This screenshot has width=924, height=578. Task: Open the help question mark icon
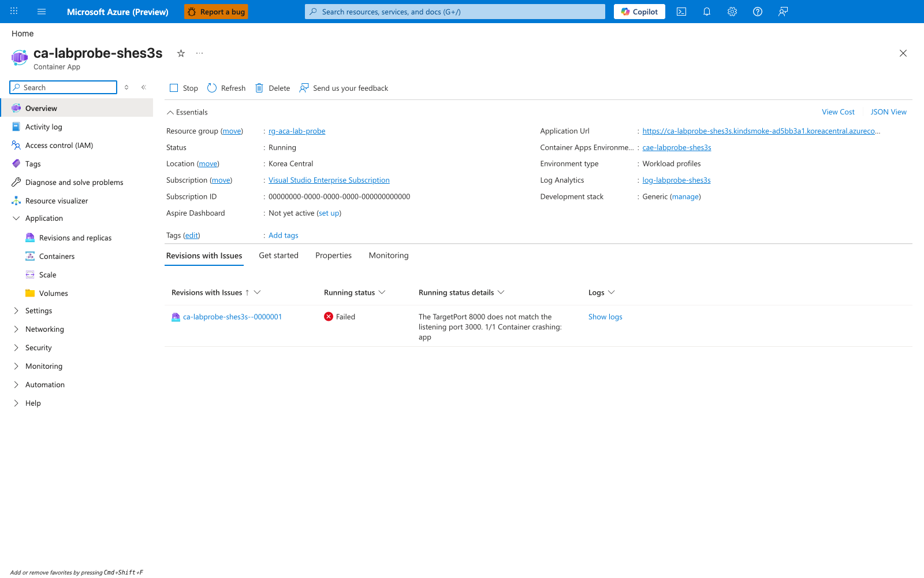[758, 12]
